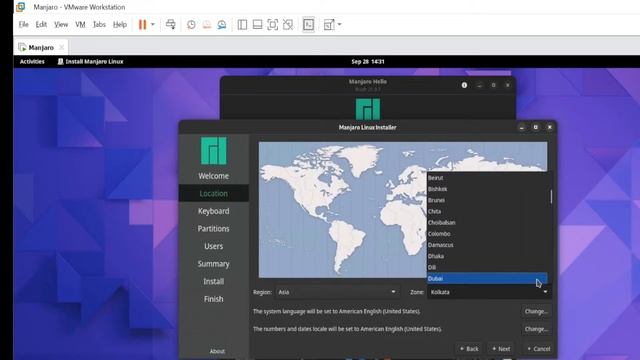Select the Install step in the sidebar
The height and width of the screenshot is (360, 640).
tap(213, 281)
